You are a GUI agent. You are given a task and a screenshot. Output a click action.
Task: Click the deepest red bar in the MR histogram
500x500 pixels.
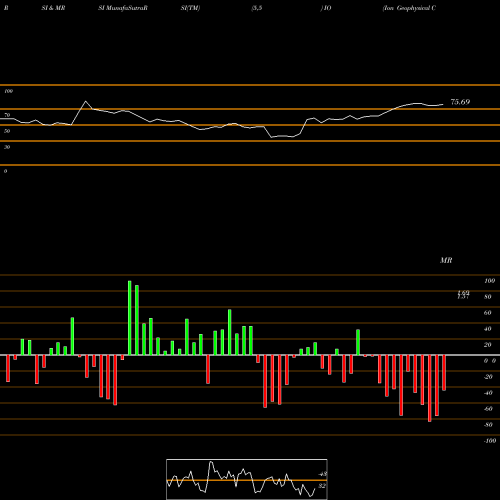pyautogui.click(x=430, y=388)
